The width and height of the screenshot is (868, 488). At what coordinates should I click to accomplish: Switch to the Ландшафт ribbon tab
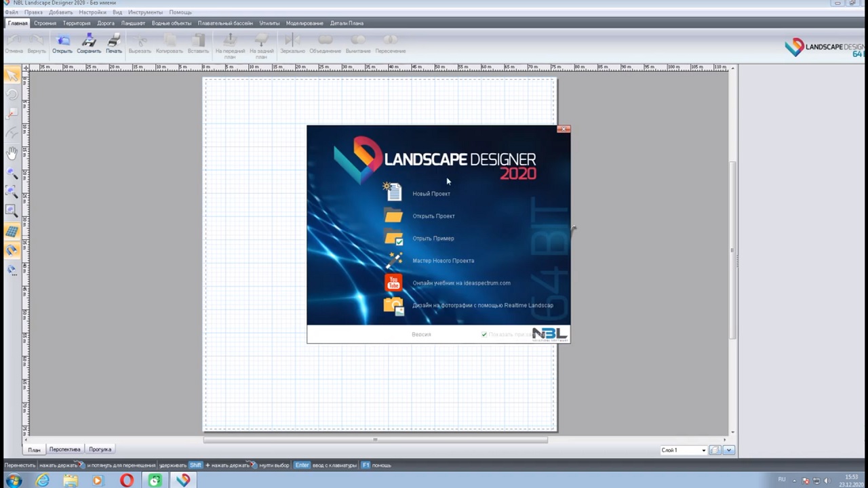tap(133, 23)
